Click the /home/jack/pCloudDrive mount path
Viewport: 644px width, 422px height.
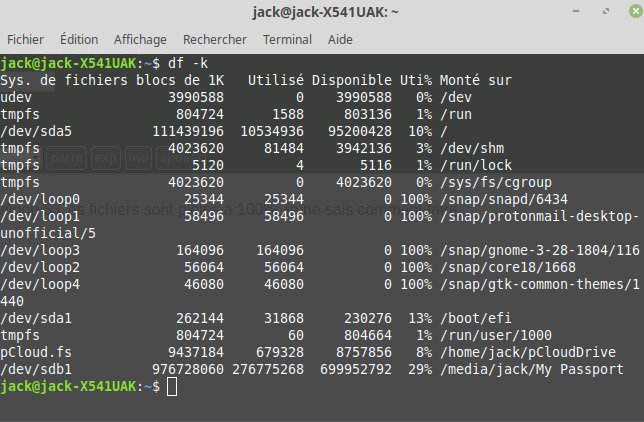pos(527,353)
